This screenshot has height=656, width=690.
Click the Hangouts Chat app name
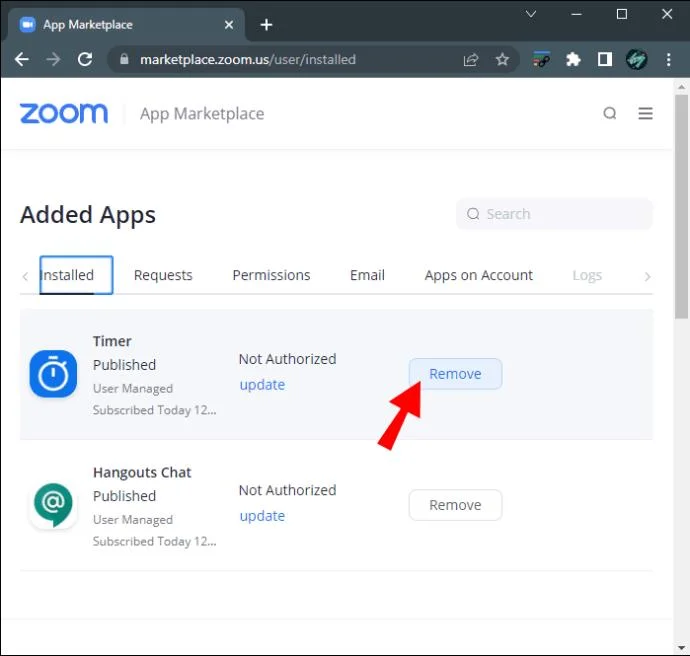click(x=142, y=472)
